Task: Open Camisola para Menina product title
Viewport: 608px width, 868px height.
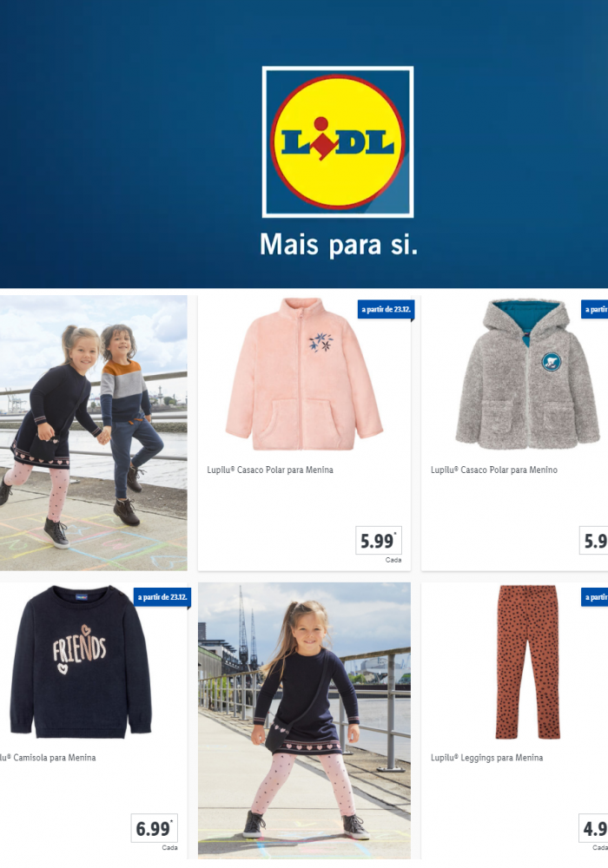Action: (48, 758)
